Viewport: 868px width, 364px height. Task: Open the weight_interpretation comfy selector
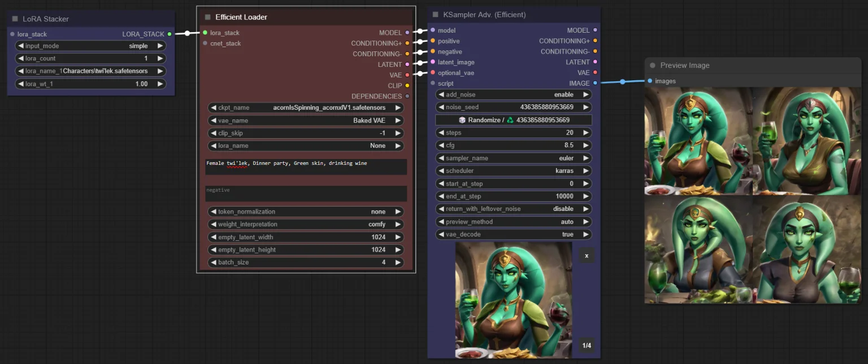[x=306, y=224]
